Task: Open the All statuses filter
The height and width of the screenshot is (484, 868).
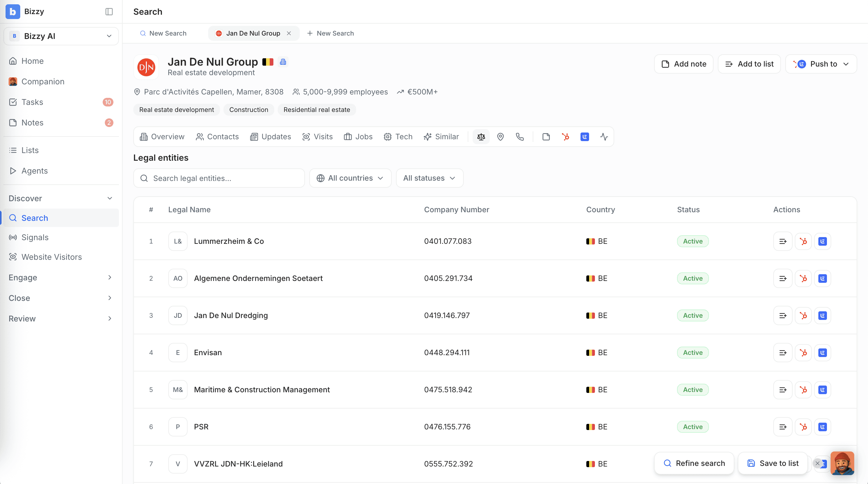Action: (x=429, y=178)
